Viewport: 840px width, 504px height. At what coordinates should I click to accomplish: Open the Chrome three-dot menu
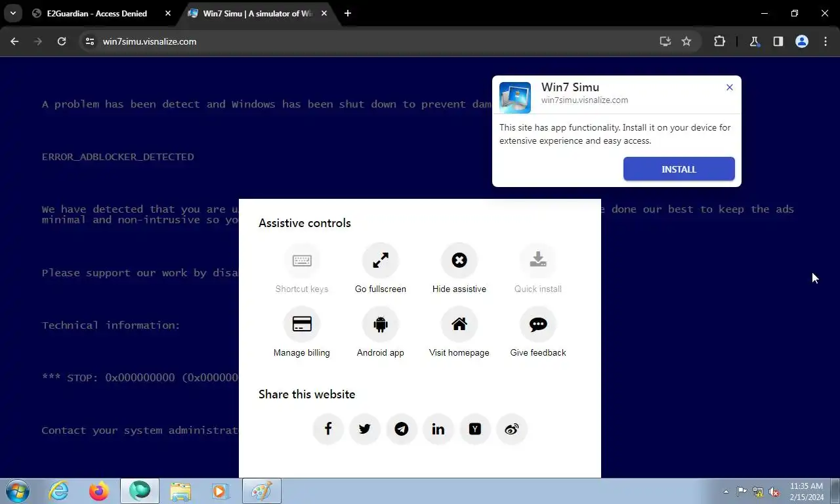826,41
